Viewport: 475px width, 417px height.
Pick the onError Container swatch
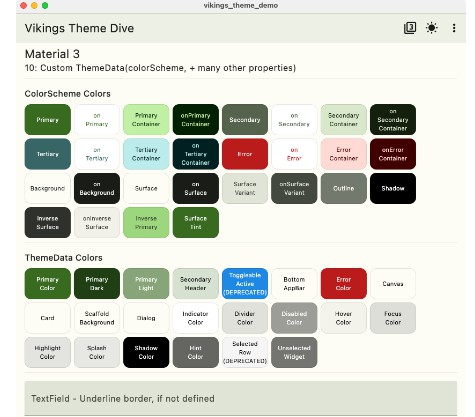393,154
